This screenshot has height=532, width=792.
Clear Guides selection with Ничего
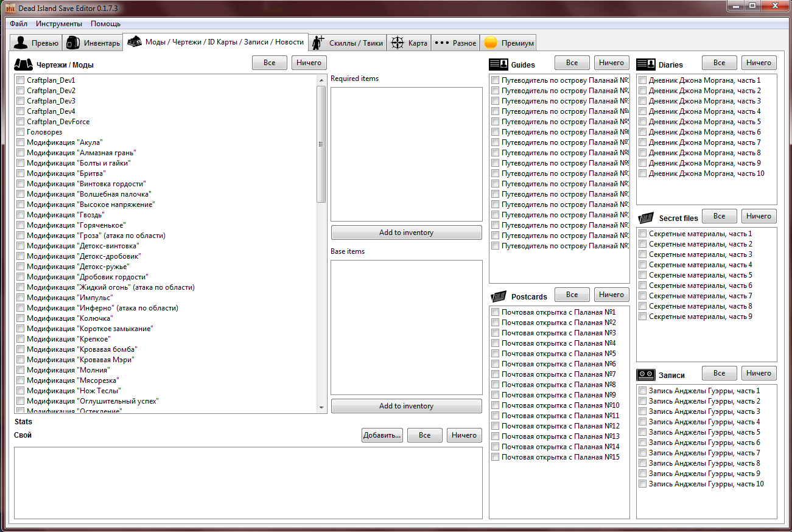click(611, 63)
